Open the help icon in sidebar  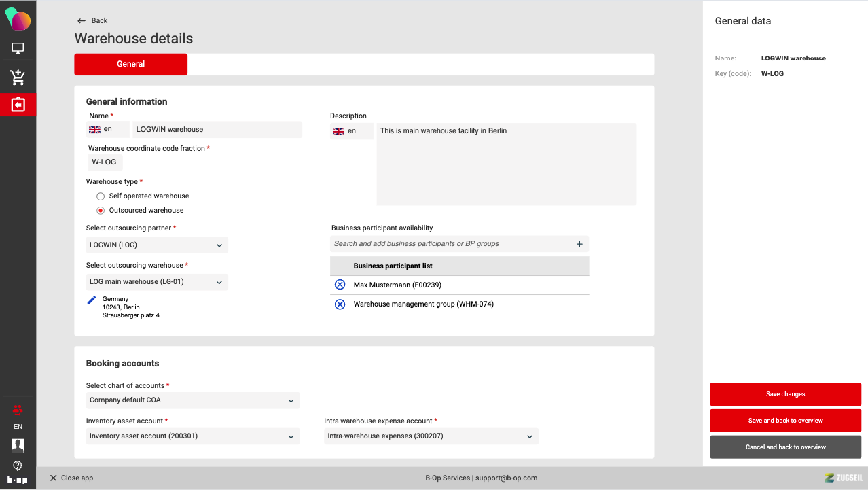pyautogui.click(x=18, y=466)
